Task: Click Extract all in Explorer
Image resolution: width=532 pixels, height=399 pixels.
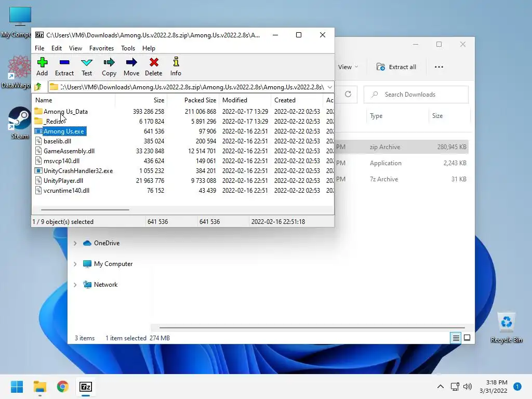Action: pos(396,67)
